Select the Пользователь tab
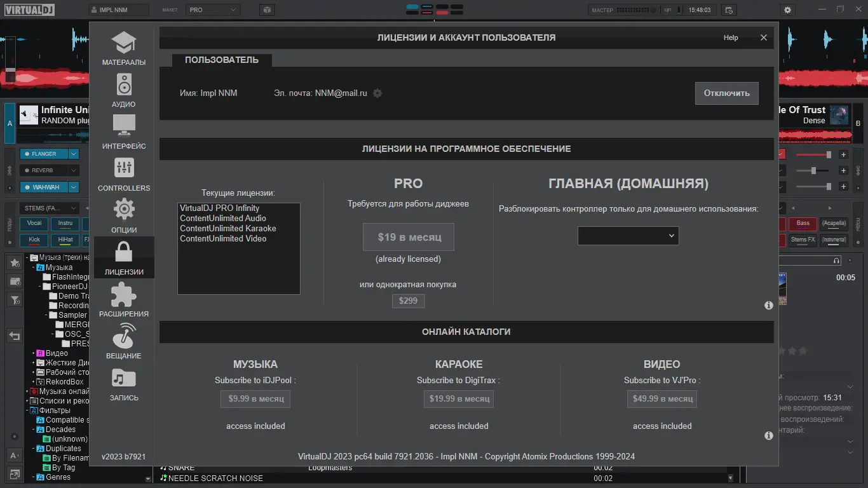The image size is (868, 488). coord(222,60)
